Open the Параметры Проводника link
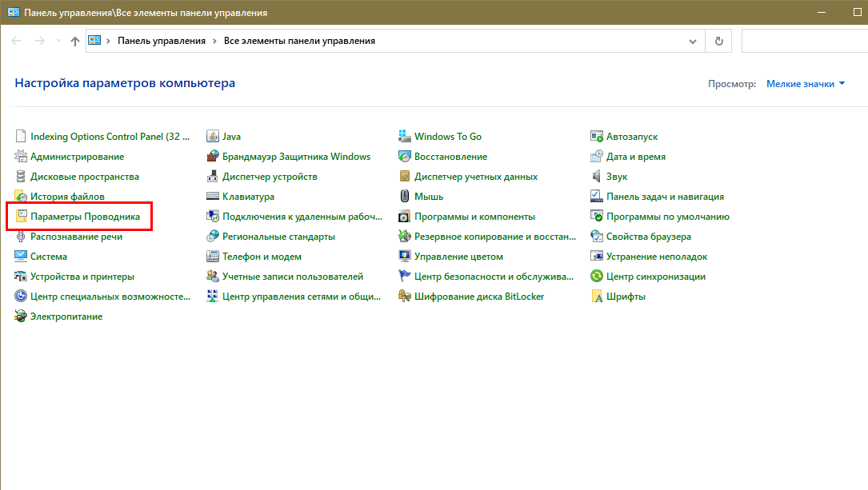 pyautogui.click(x=85, y=217)
